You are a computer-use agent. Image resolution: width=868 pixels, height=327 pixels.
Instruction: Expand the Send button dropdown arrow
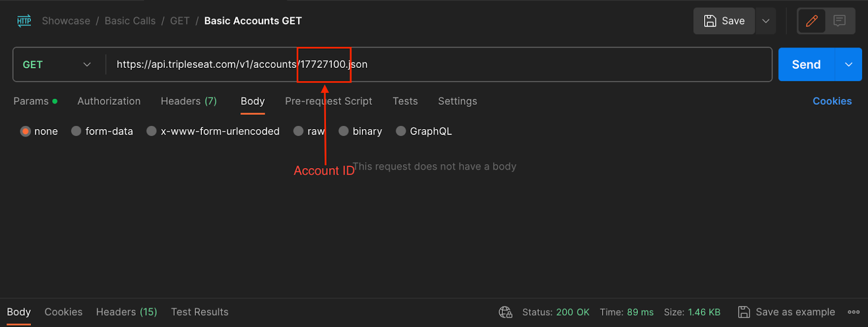pos(848,65)
